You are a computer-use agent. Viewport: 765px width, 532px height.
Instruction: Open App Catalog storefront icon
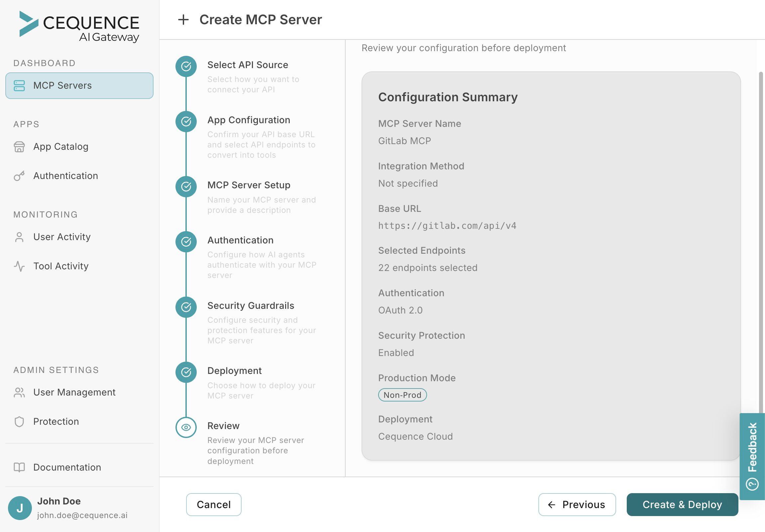pos(19,147)
